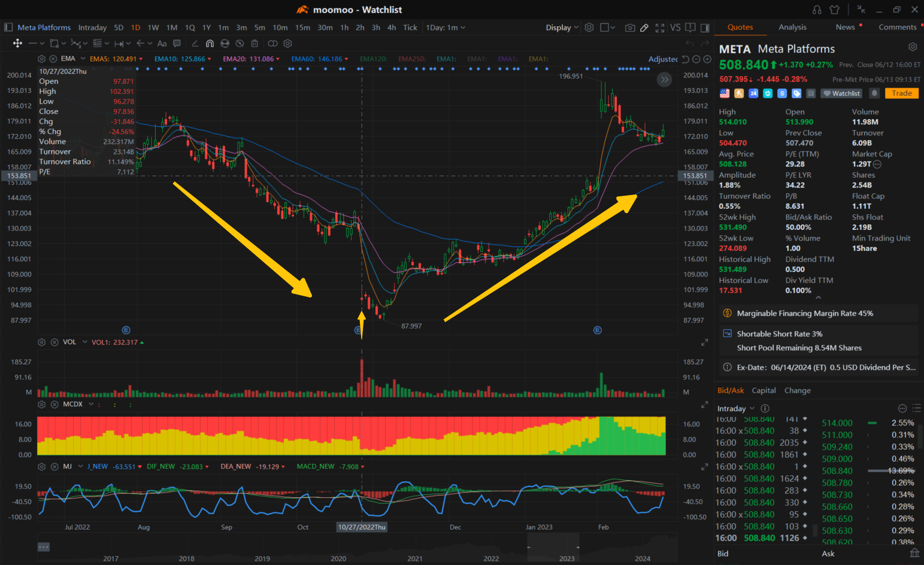
Task: Click the blue dollar sign icon
Action: tap(782, 93)
